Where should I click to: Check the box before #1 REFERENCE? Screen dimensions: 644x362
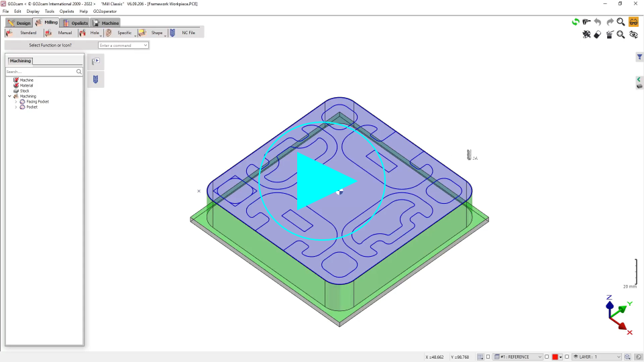click(x=488, y=357)
